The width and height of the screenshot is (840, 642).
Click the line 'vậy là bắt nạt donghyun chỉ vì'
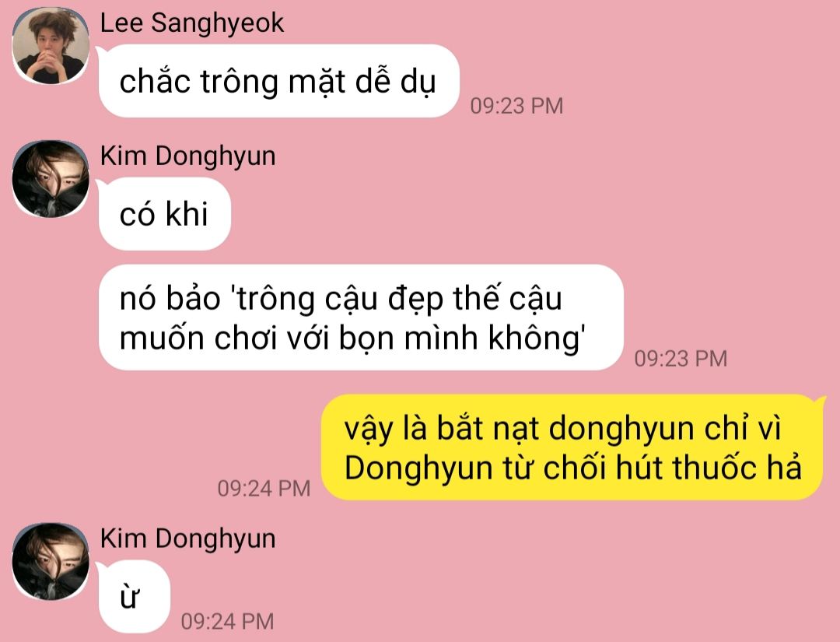tap(562, 428)
